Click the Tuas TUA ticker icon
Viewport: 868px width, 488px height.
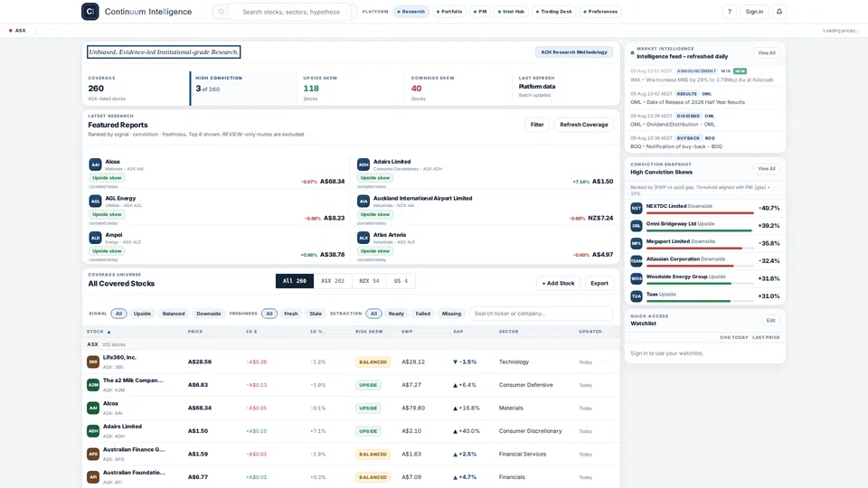pos(637,296)
